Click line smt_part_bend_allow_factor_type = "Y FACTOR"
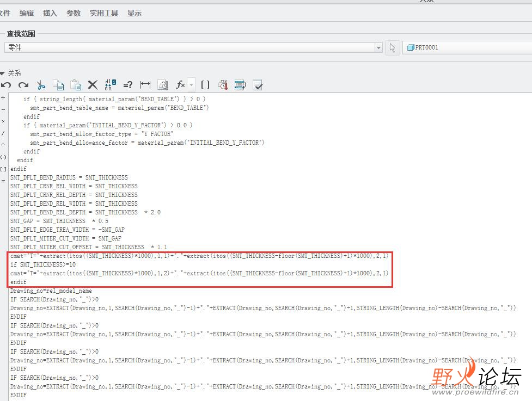Screen dimensions: 532x401 [101, 134]
